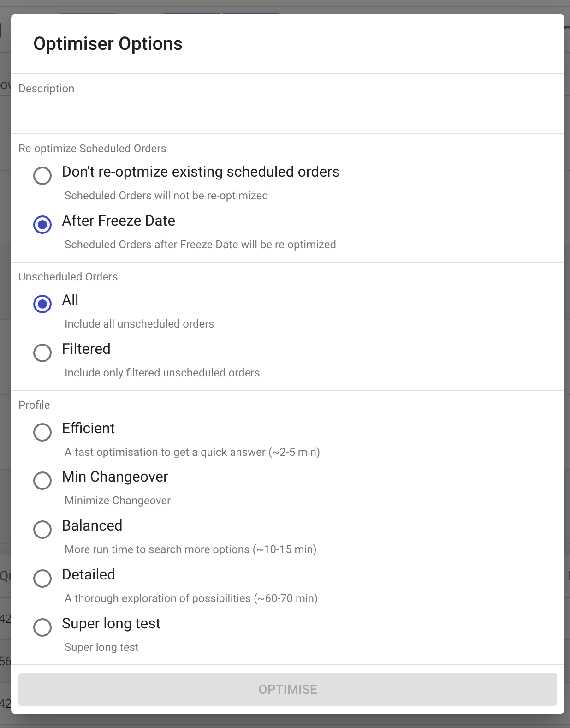Pick the Efficient profile radio button
The height and width of the screenshot is (728, 570).
42,432
